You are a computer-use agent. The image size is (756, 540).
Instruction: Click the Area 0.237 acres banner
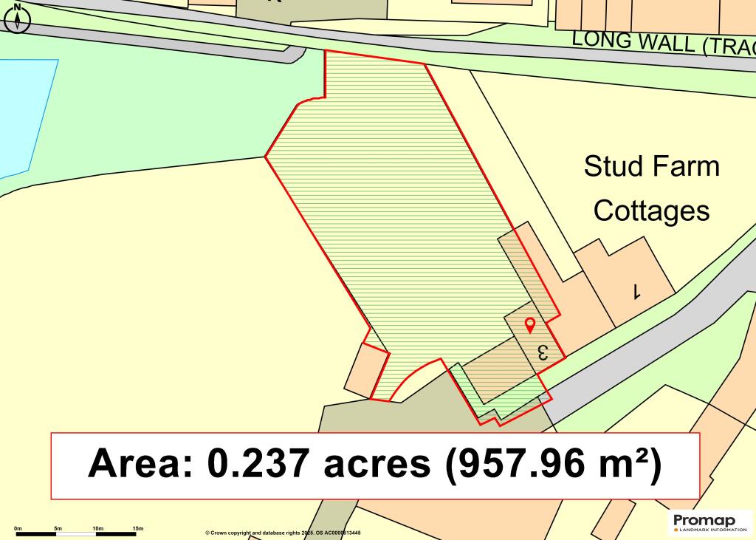pyautogui.click(x=375, y=465)
